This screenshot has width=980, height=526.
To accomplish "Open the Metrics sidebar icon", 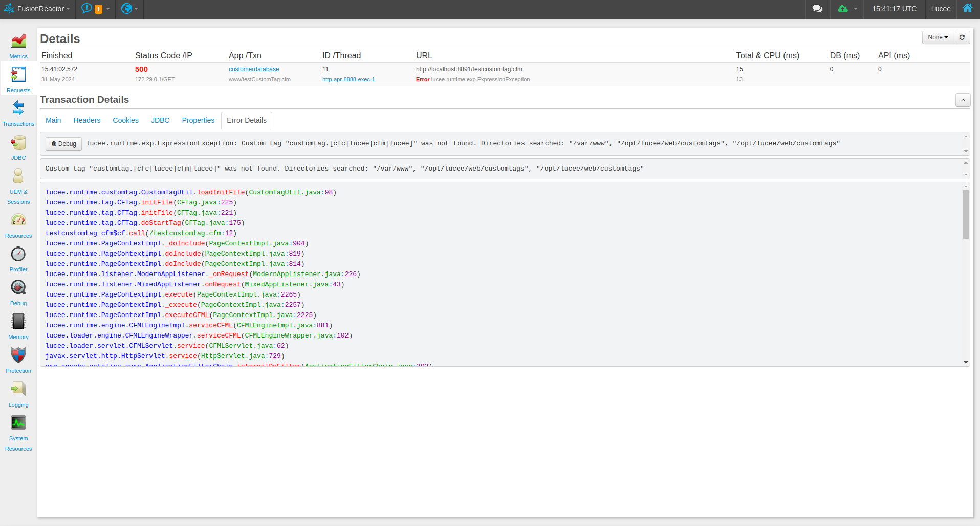I will [18, 40].
